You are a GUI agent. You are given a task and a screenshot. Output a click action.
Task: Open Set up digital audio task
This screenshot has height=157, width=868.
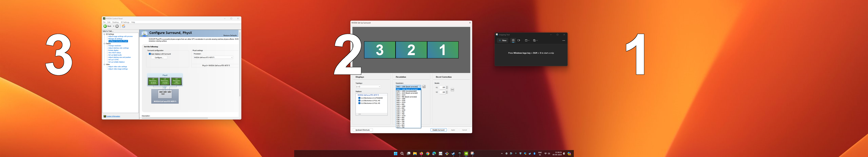coord(115,55)
